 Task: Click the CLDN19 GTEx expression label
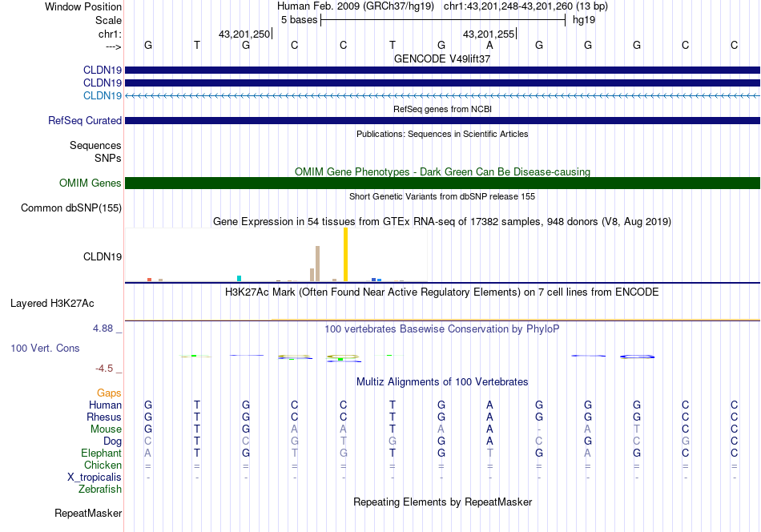103,256
